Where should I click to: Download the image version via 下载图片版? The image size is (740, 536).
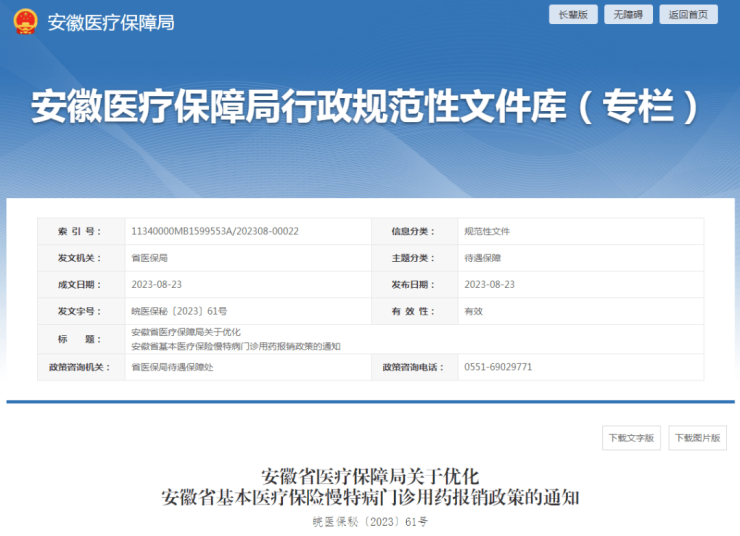(x=697, y=438)
